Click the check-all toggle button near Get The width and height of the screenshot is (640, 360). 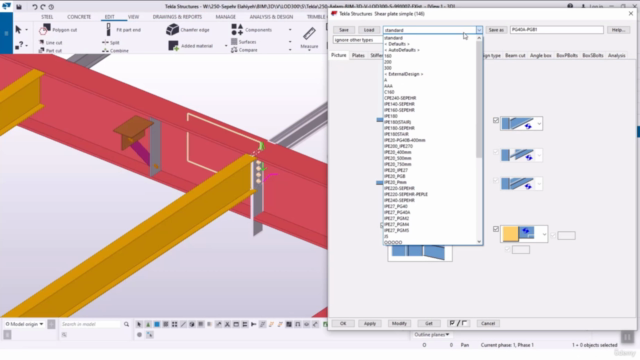[458, 323]
